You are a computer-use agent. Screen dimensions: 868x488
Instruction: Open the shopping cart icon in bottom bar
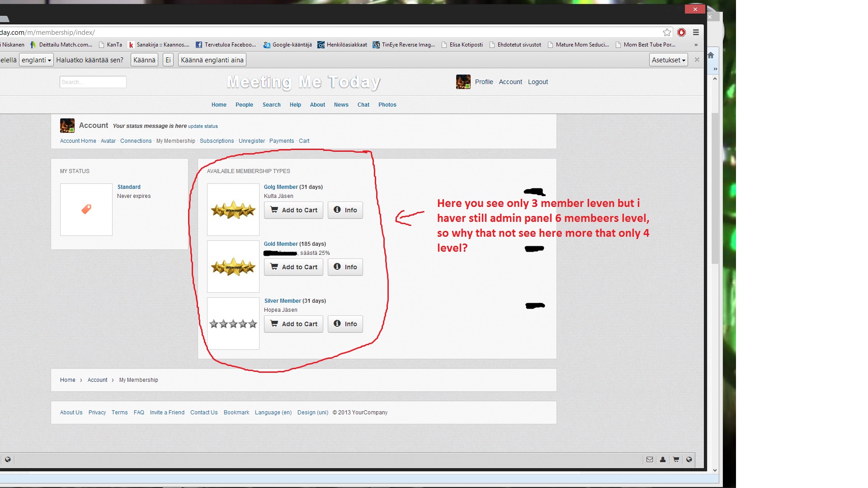tap(676, 460)
